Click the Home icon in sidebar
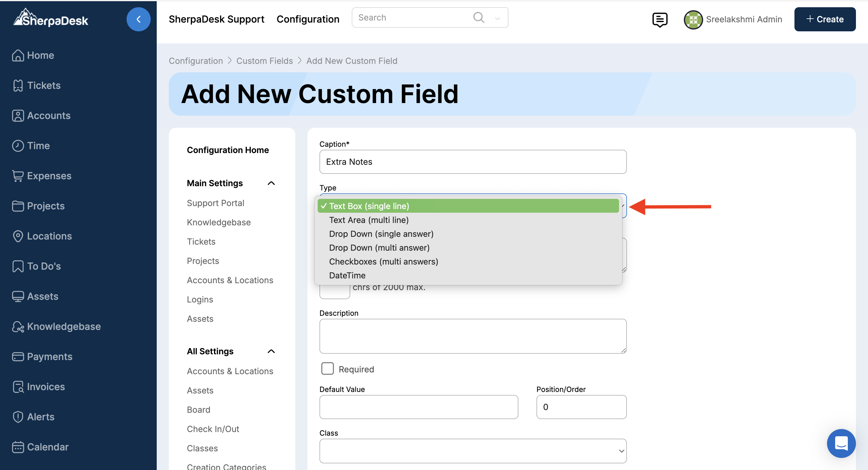The width and height of the screenshot is (868, 470). 17,55
